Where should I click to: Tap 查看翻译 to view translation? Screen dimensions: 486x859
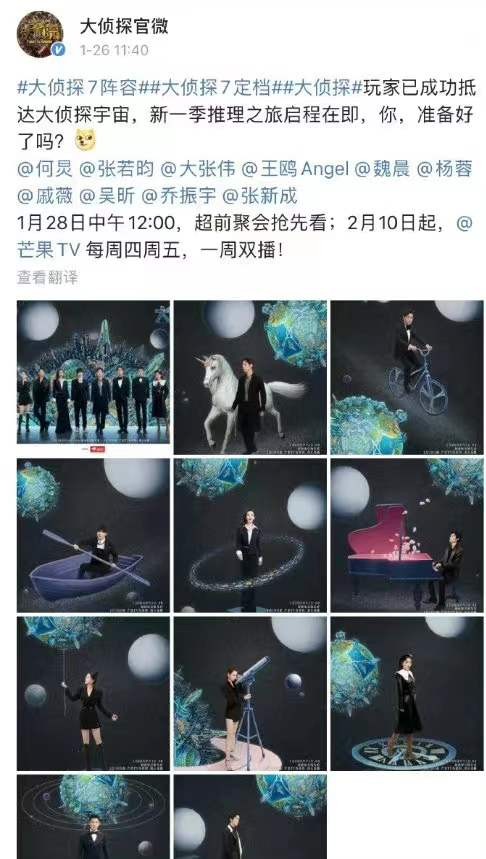click(48, 278)
